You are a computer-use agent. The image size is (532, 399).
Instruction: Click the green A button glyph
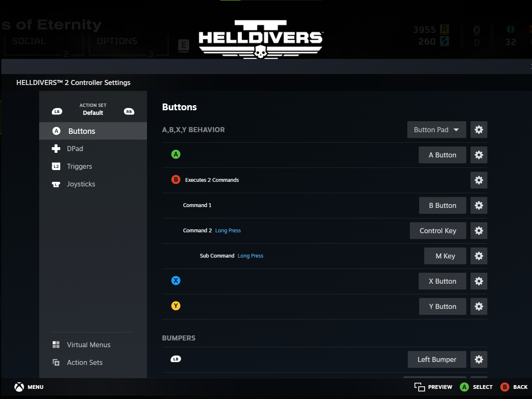click(176, 154)
